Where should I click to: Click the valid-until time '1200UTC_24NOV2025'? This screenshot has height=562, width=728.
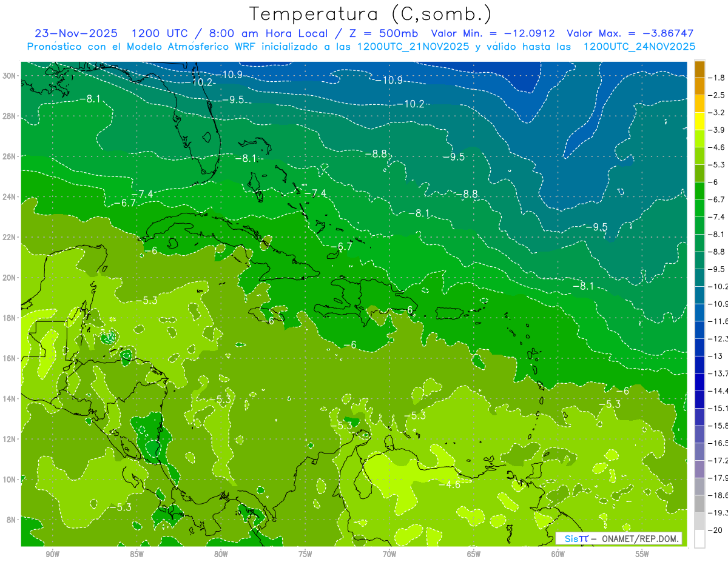click(x=639, y=47)
